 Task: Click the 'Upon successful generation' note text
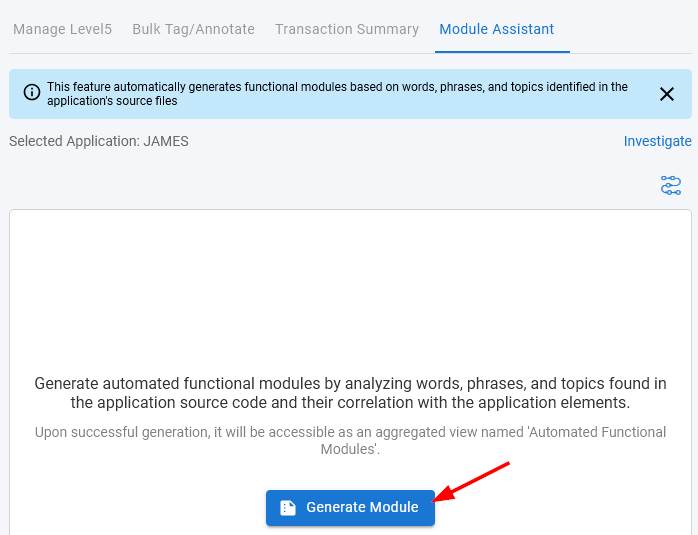coord(350,432)
